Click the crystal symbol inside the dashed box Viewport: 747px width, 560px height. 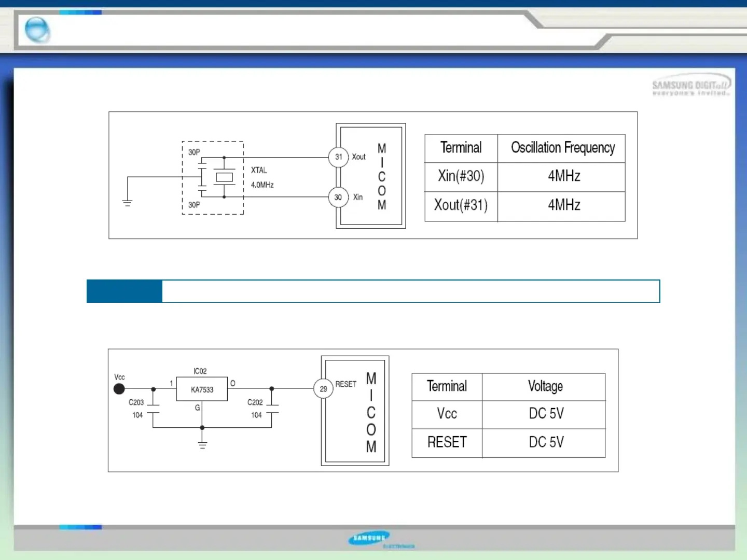pyautogui.click(x=224, y=177)
